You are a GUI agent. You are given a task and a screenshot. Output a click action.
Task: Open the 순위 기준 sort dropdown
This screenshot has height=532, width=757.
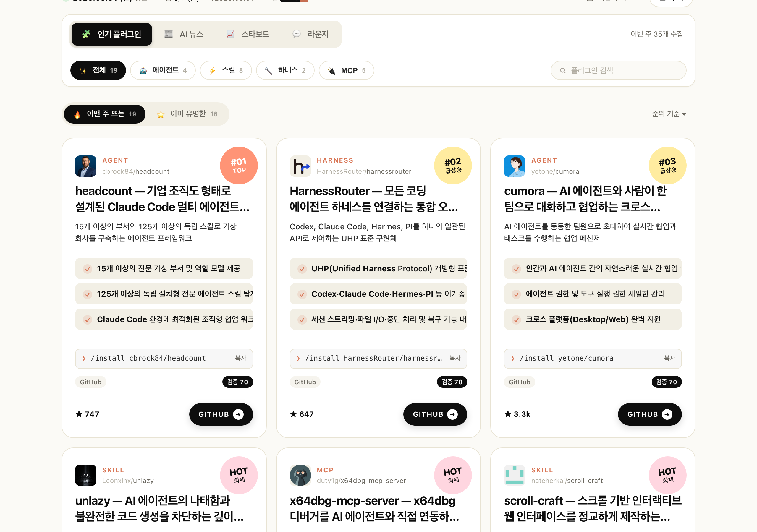[x=669, y=114]
